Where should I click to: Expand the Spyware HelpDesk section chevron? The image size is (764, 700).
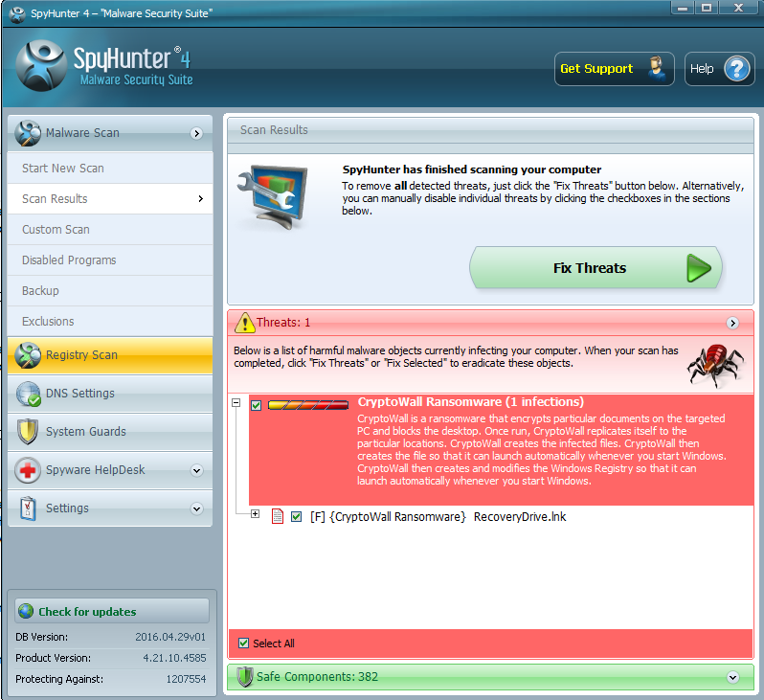tap(196, 470)
